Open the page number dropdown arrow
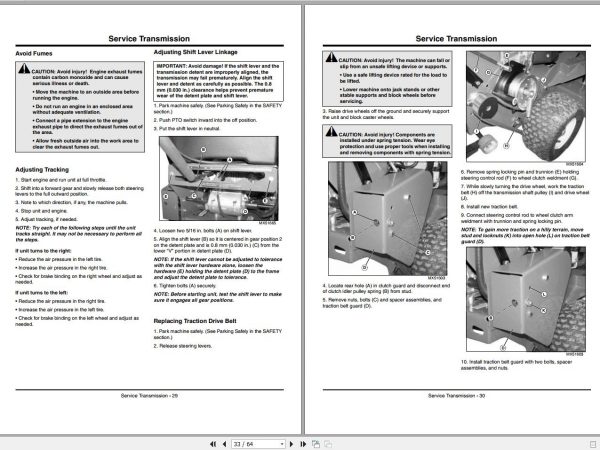 (282, 444)
